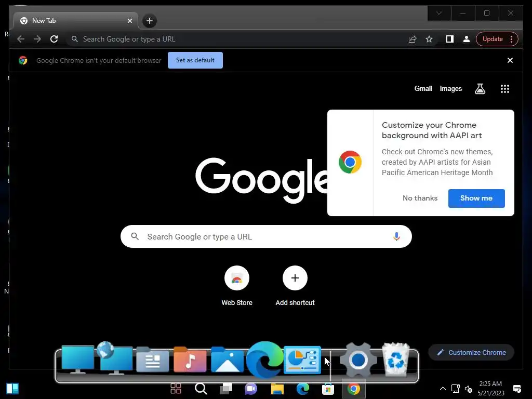Open Images link
The image size is (532, 399).
451,88
